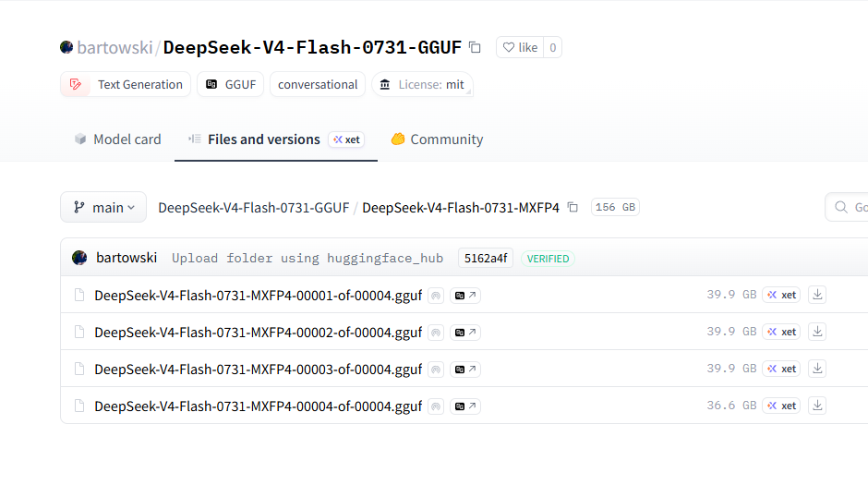Open the Community tab
868x497 pixels.
tap(437, 139)
